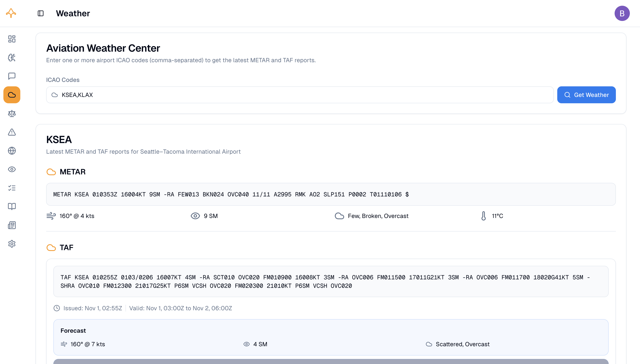The image size is (640, 364).
Task: Open the balance scales icon in sidebar
Action: (12, 113)
